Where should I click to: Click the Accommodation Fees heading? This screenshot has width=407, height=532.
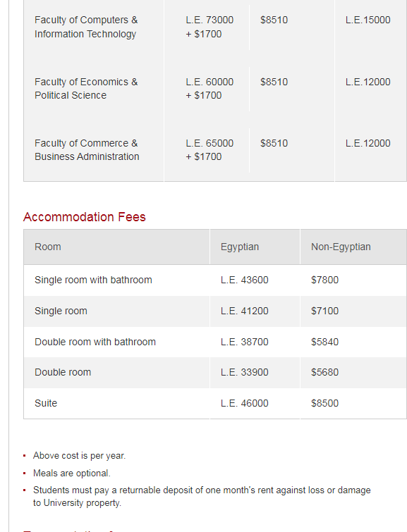(84, 217)
